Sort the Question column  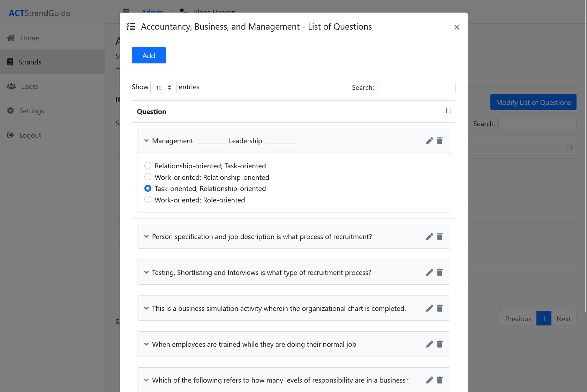tap(448, 111)
